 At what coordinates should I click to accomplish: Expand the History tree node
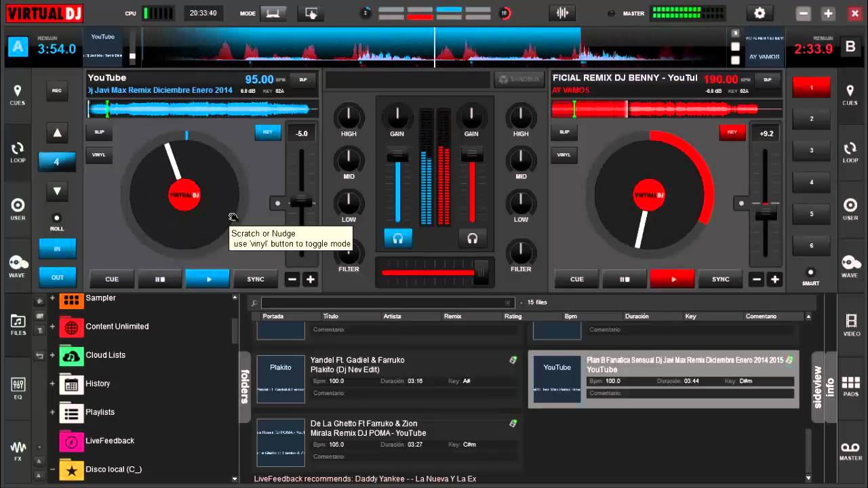pos(52,384)
